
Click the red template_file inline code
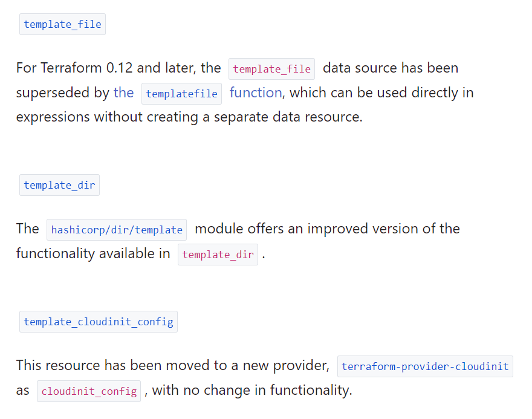(x=271, y=69)
